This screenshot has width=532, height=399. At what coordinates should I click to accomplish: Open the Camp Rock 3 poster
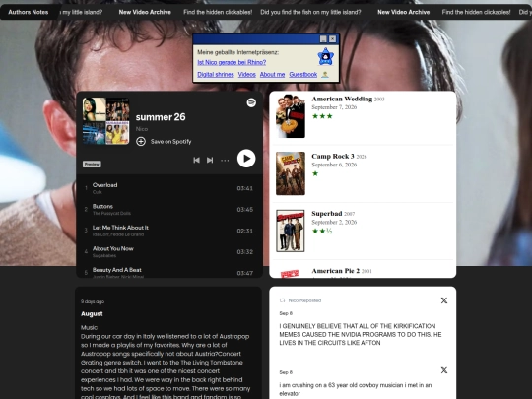(291, 173)
